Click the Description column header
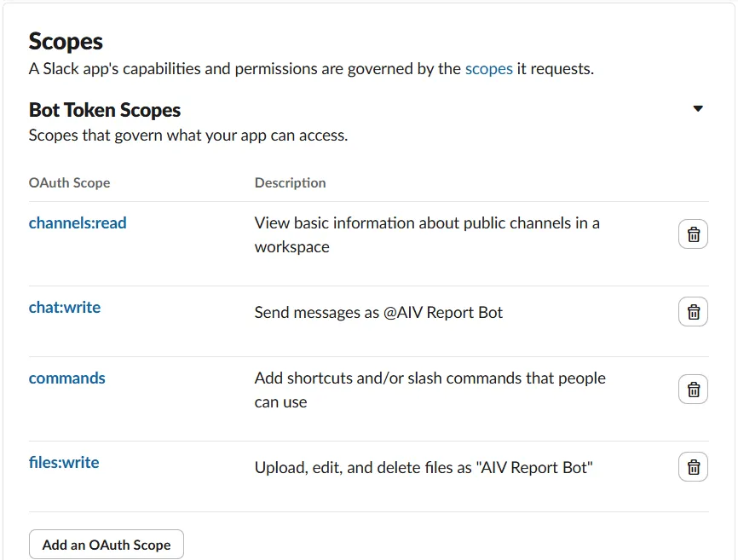Viewport: 738px width, 560px height. 289,182
